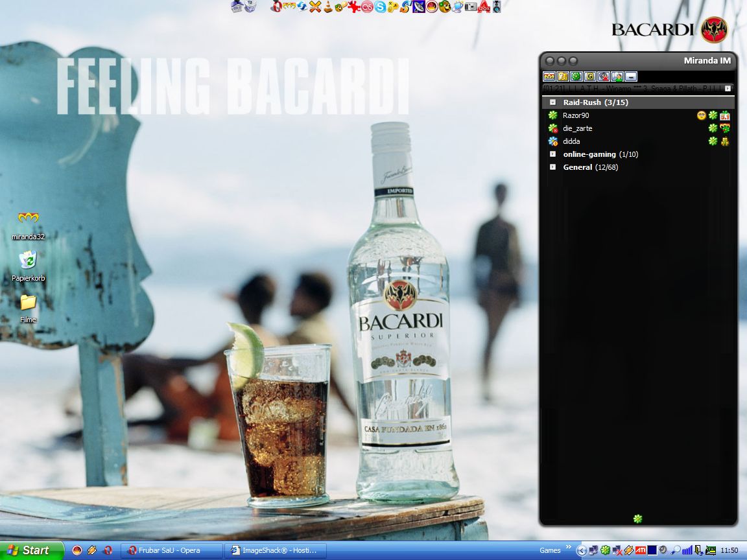Click the red splat icon in the dock

pos(354,6)
